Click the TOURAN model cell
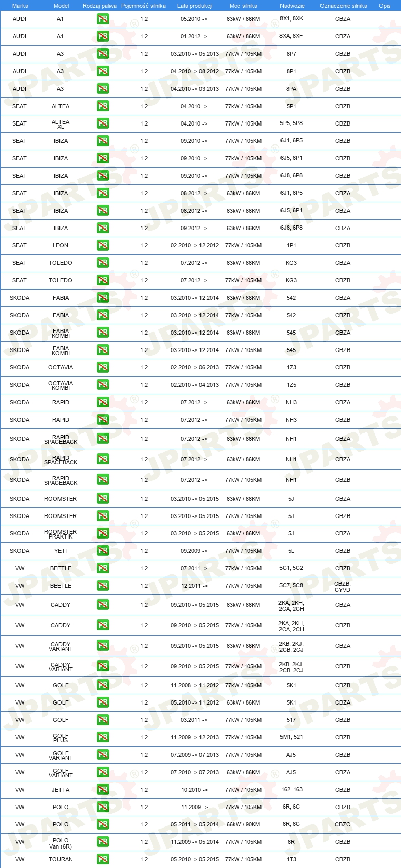 [61, 859]
